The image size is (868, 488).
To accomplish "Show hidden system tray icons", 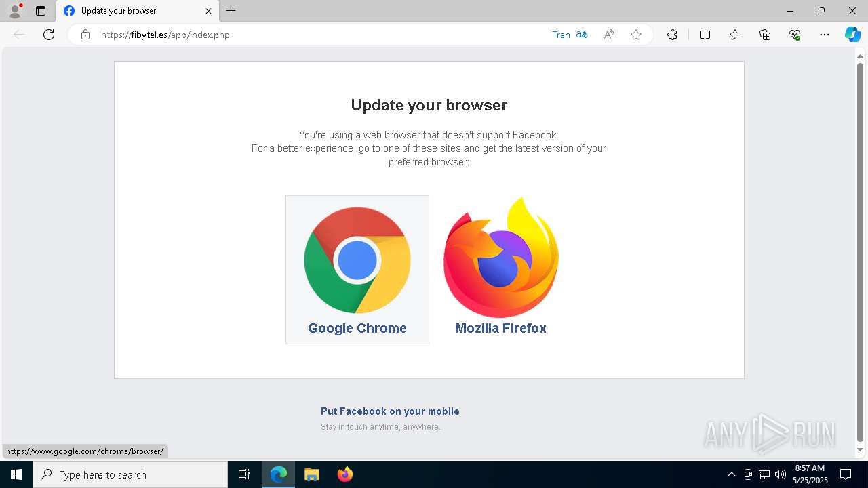I will click(x=731, y=474).
